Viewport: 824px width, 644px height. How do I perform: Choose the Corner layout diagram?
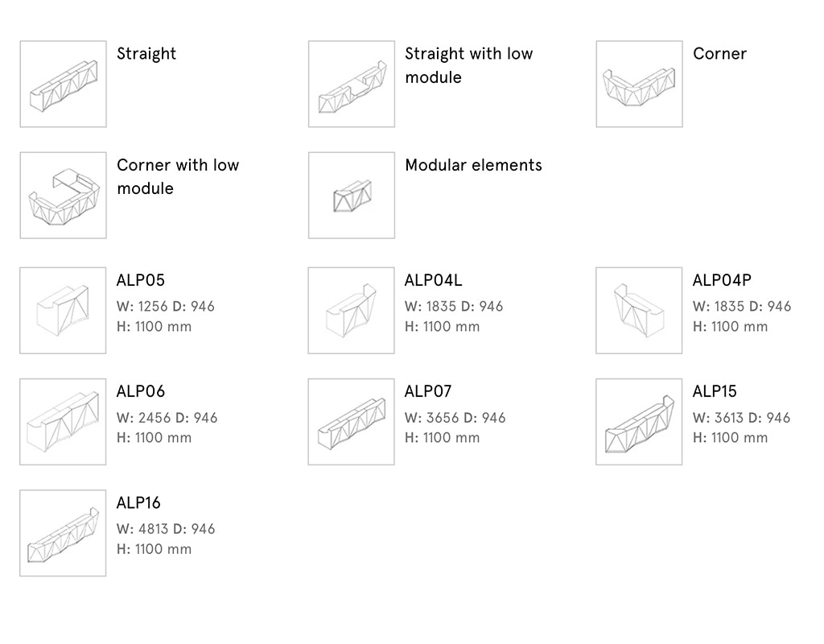tap(639, 84)
